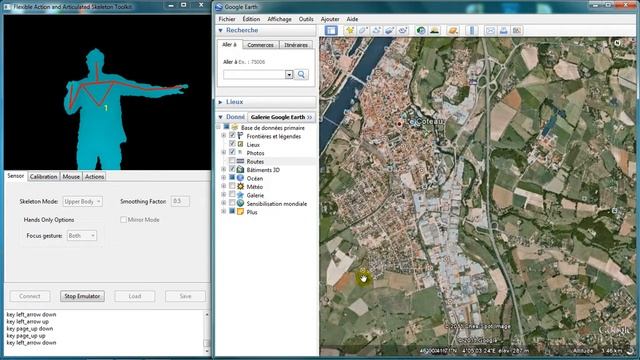The height and width of the screenshot is (360, 640).
Task: Click the log output scrollbar down arrow
Action: (x=207, y=351)
